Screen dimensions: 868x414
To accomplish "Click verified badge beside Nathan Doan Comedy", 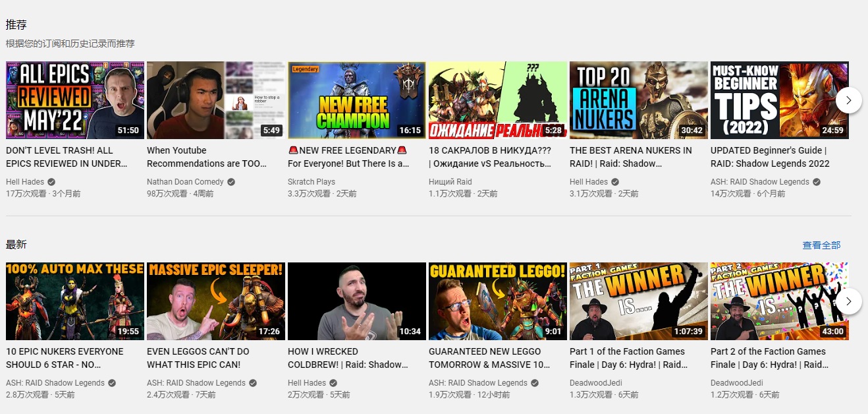I will (232, 182).
